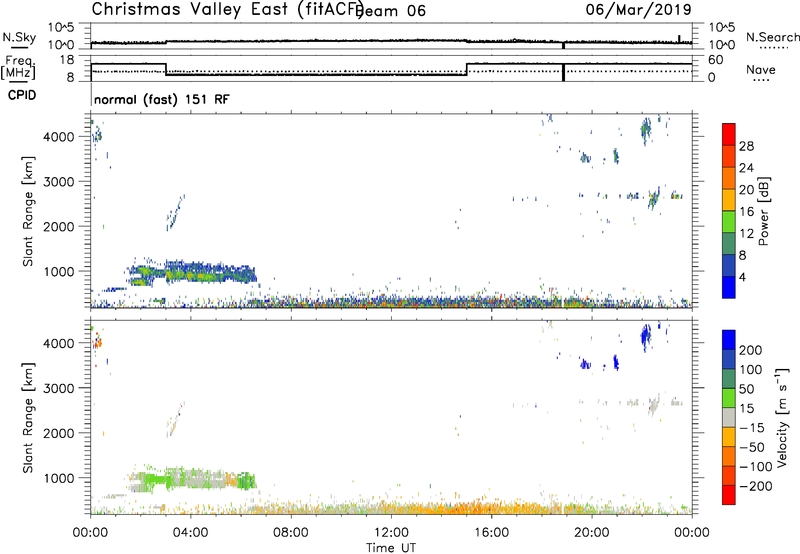Image resolution: width=800 pixels, height=554 pixels.
Task: Click the 'normal (fast) 151 RF' mode text
Action: pyautogui.click(x=162, y=99)
